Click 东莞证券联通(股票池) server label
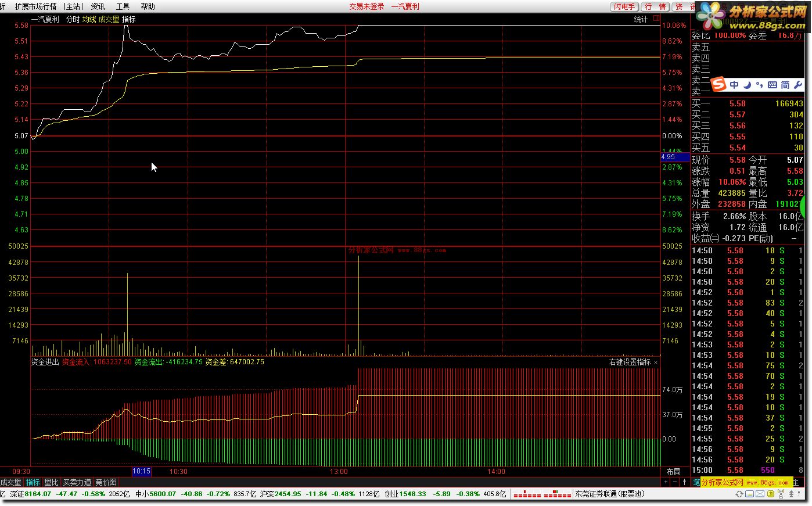The width and height of the screenshot is (812, 506). pyautogui.click(x=609, y=494)
